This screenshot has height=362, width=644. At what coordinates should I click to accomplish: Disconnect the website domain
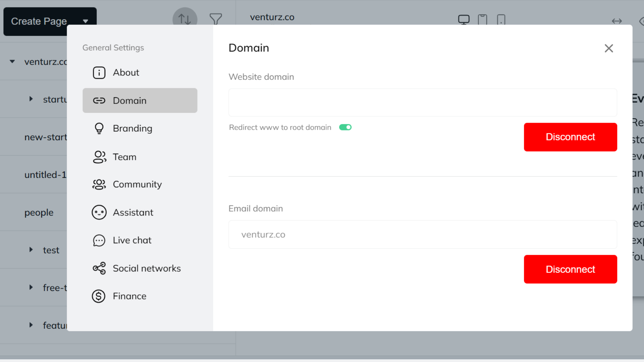pyautogui.click(x=570, y=137)
